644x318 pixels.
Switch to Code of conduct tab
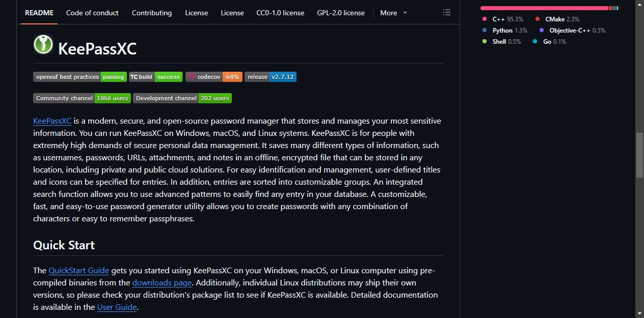pyautogui.click(x=92, y=13)
